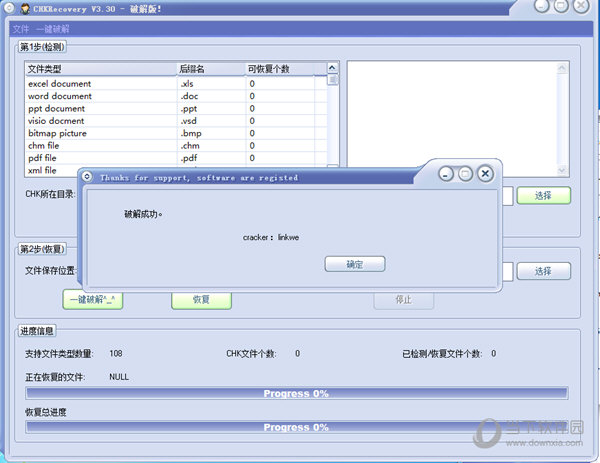Click the 正在恢复的文件 label
This screenshot has width=600, height=463.
(55, 377)
